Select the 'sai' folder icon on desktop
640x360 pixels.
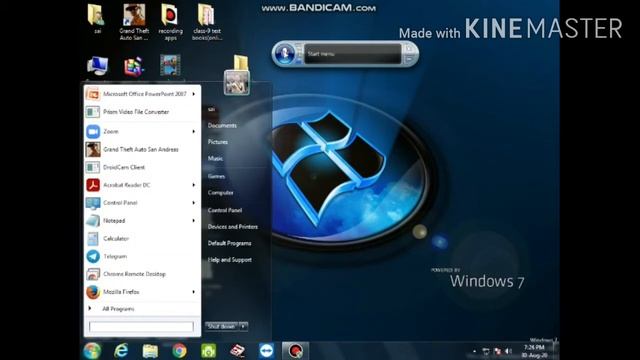[97, 19]
